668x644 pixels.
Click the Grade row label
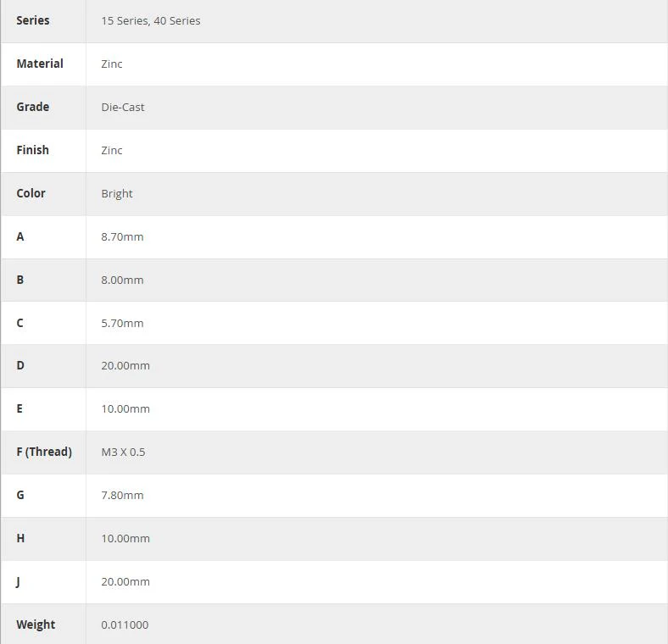pos(33,107)
